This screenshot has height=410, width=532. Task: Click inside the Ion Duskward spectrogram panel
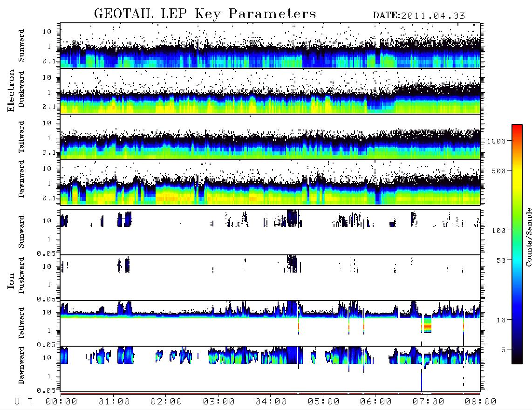[x=270, y=278]
